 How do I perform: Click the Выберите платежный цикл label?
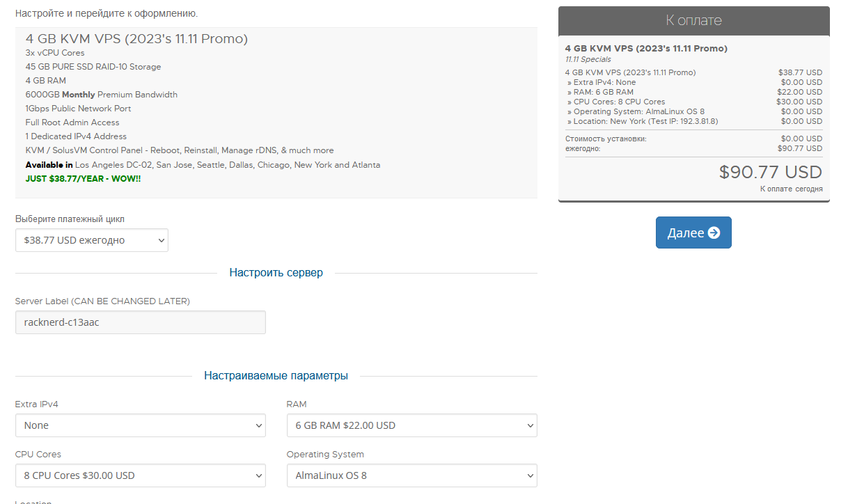[x=70, y=219]
